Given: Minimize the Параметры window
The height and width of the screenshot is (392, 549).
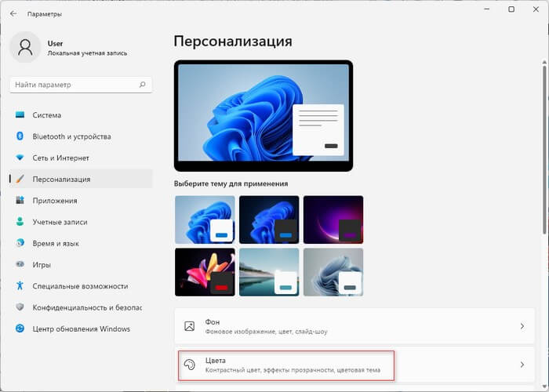Looking at the screenshot, I should click(x=487, y=9).
